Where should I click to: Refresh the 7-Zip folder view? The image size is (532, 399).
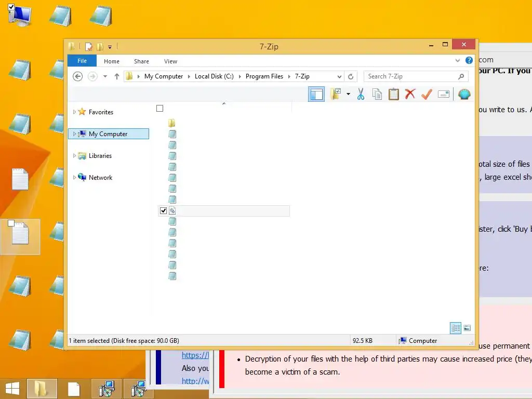click(x=351, y=77)
